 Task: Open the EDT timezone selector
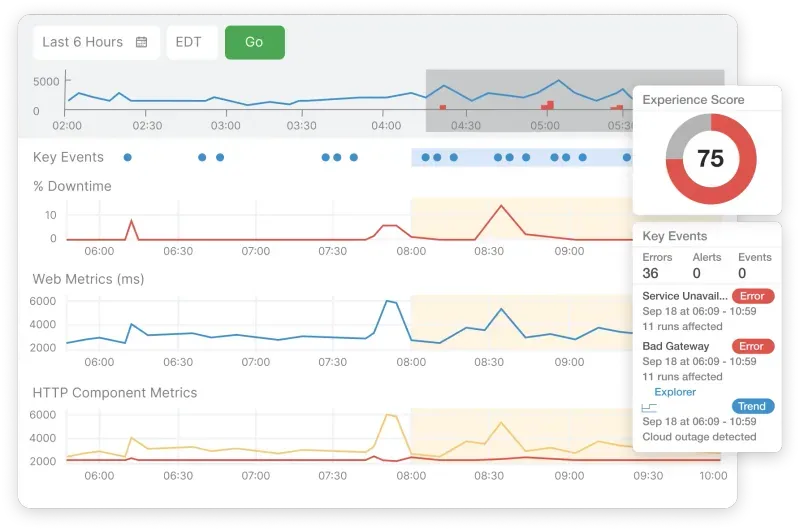click(x=192, y=42)
